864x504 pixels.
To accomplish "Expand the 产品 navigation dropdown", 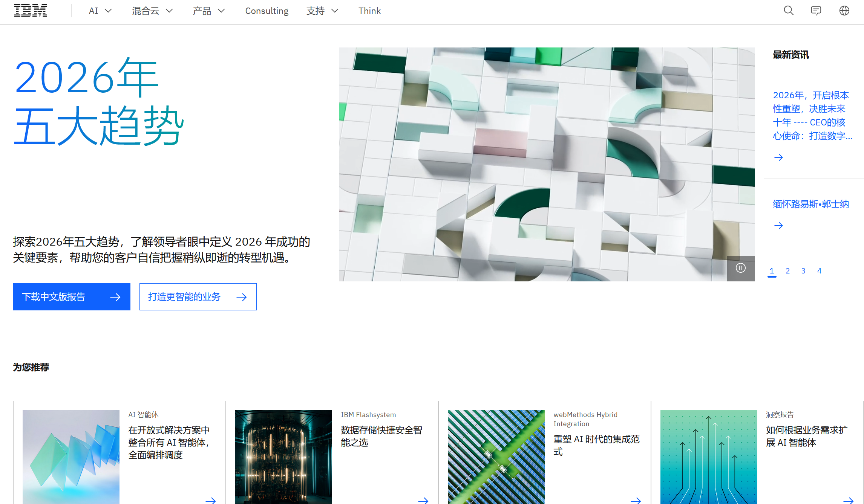I will 208,11.
